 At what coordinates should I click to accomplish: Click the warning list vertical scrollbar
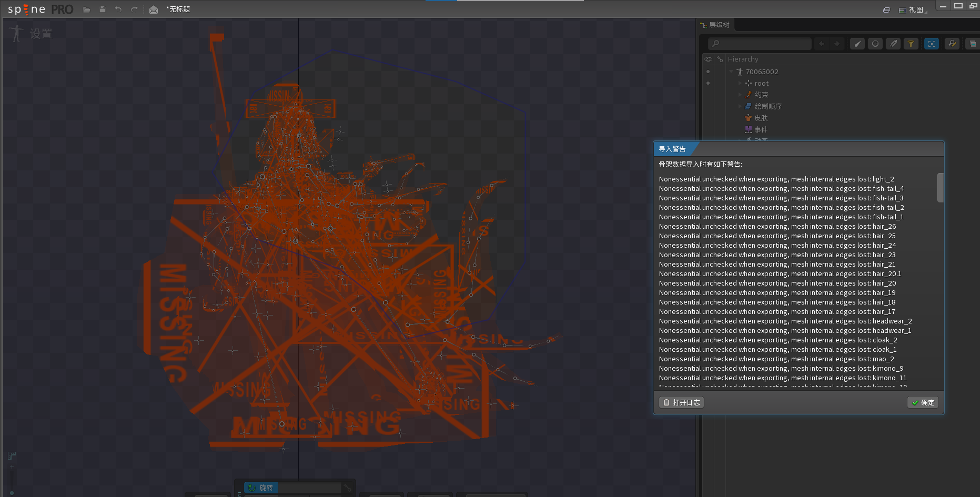(x=941, y=188)
